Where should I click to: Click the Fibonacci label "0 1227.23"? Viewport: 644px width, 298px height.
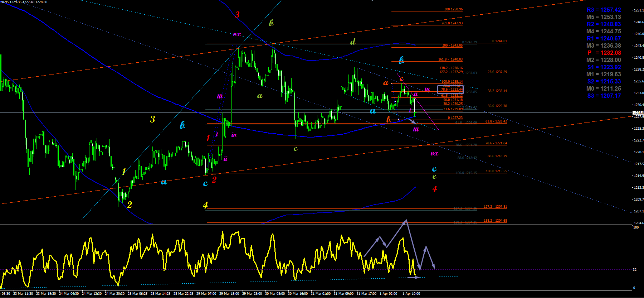point(455,118)
